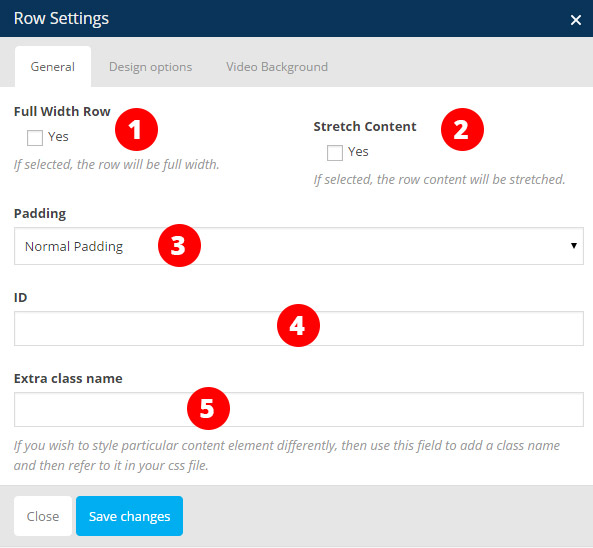Click red annotation marker number 2
Screen dimensions: 593x548
tap(462, 129)
